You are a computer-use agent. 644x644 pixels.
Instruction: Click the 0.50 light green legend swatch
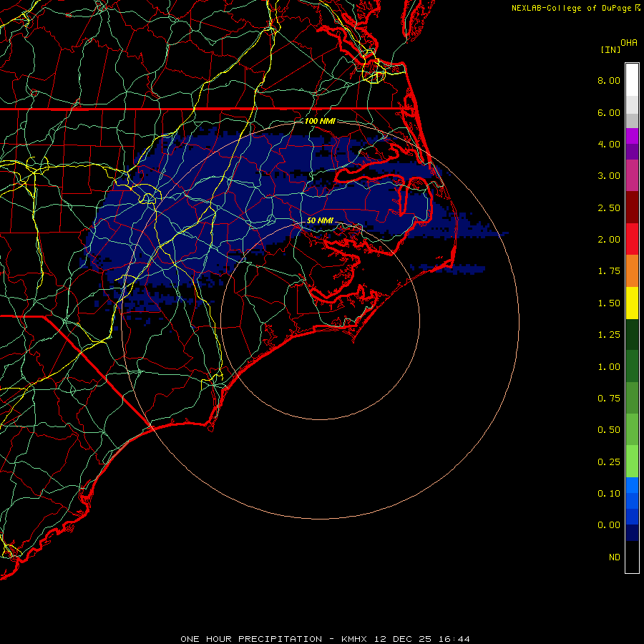632,429
